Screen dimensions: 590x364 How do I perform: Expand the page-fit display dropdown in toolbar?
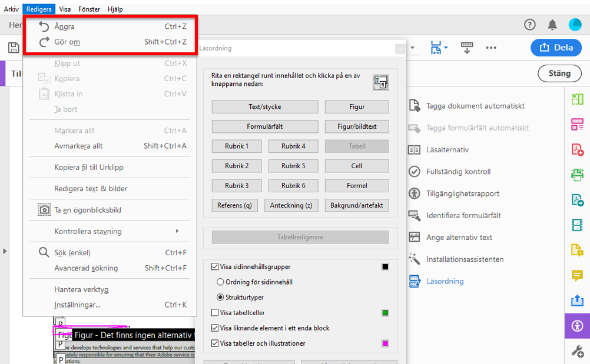coord(446,48)
